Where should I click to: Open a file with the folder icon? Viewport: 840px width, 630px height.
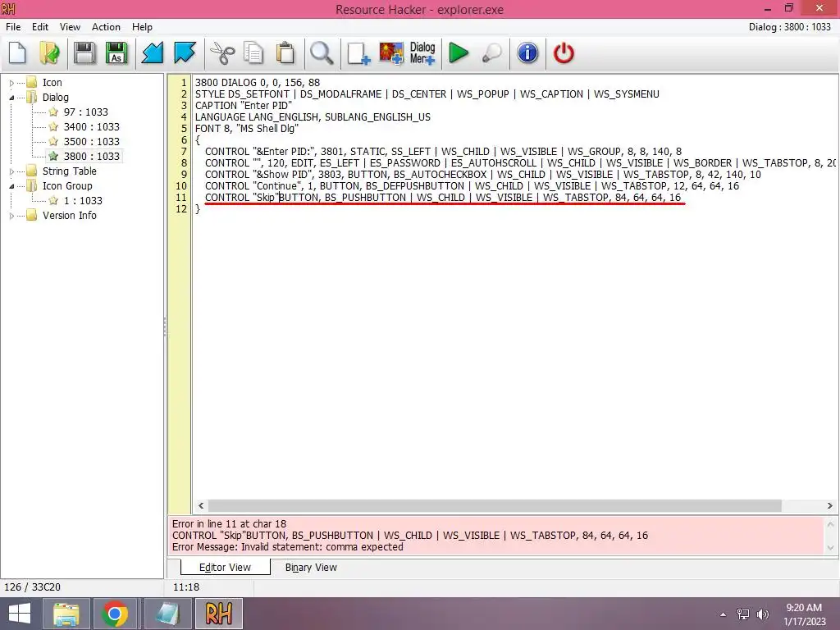[50, 53]
